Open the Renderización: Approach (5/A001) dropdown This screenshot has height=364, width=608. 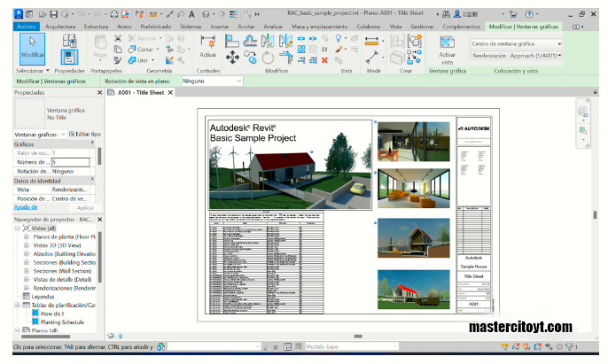(516, 56)
